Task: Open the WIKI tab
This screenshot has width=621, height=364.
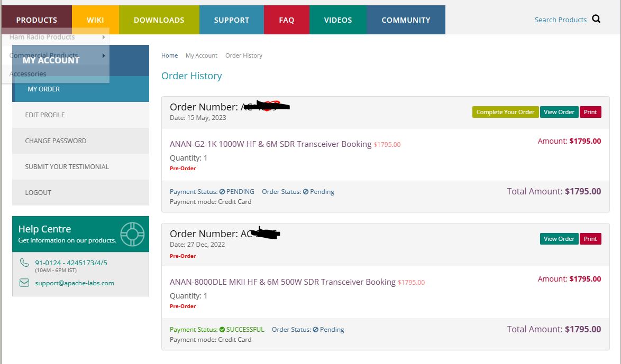Action: [95, 20]
